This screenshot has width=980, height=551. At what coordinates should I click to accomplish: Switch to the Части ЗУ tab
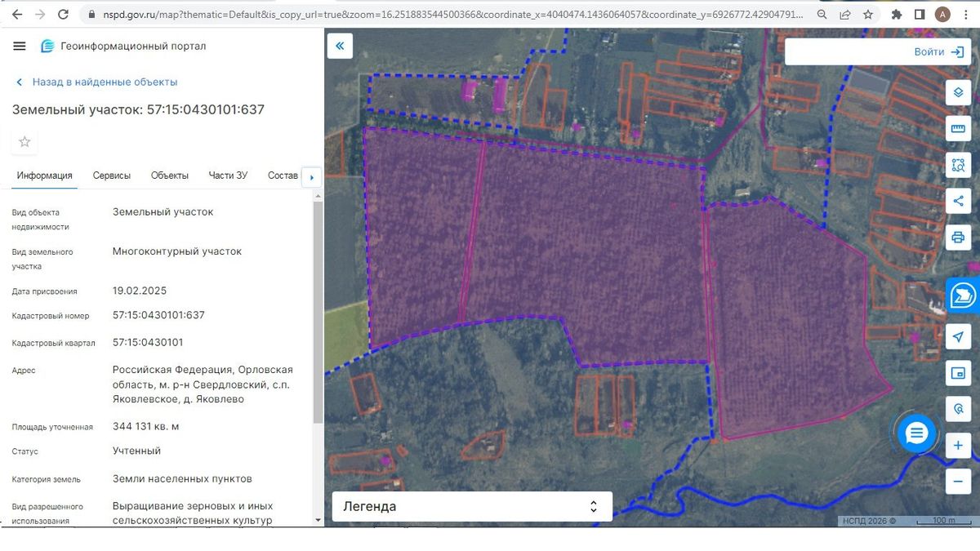tap(228, 176)
